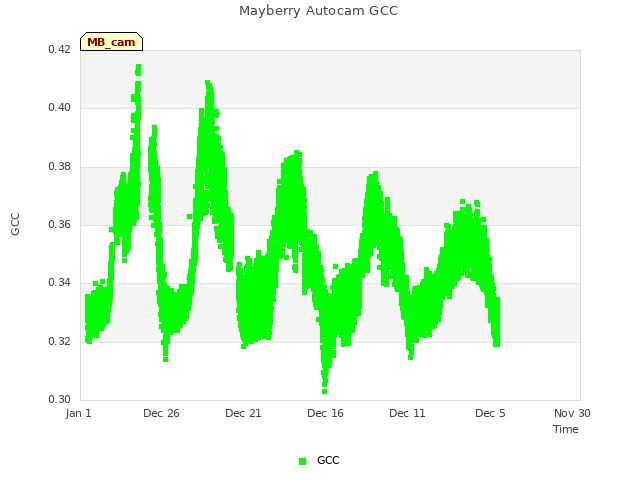The width and height of the screenshot is (640, 480).
Task: Click the Dec 11 x-axis tick
Action: coord(407,413)
